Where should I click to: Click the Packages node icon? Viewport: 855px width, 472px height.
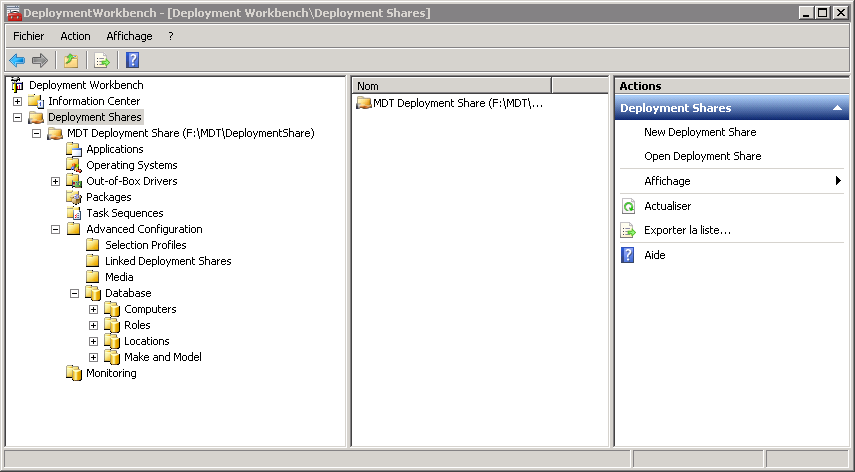[74, 197]
